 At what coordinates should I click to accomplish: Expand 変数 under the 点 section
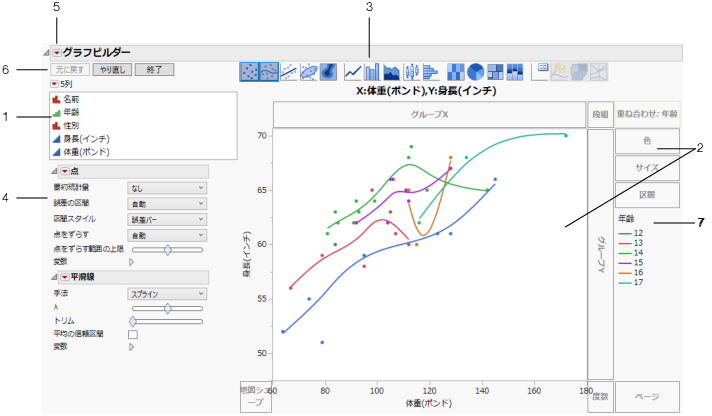click(x=132, y=262)
